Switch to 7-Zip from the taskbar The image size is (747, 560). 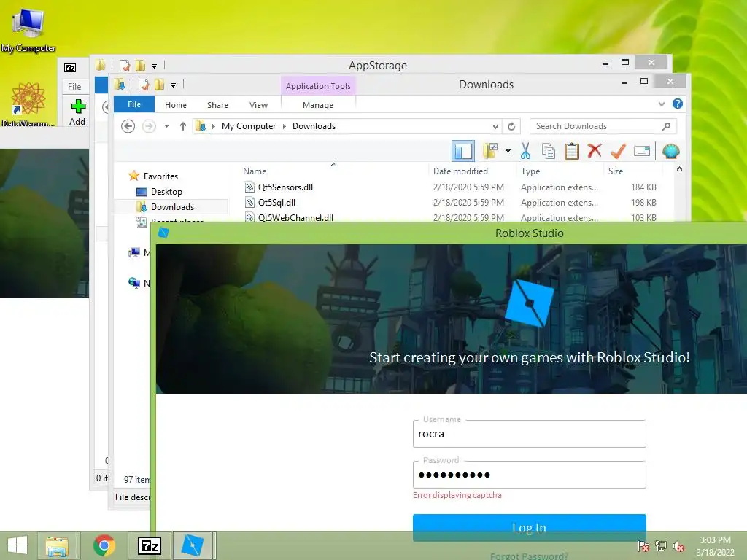[149, 545]
